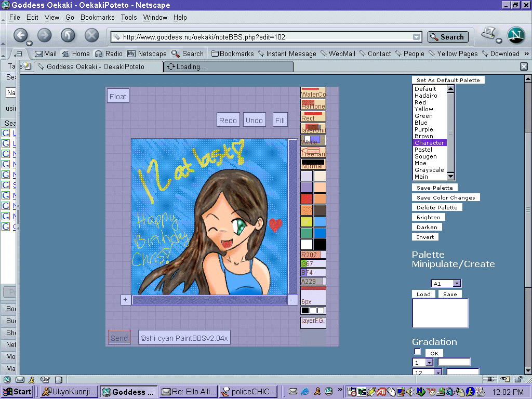Click the Fill button
The image size is (532, 399).
(x=280, y=120)
